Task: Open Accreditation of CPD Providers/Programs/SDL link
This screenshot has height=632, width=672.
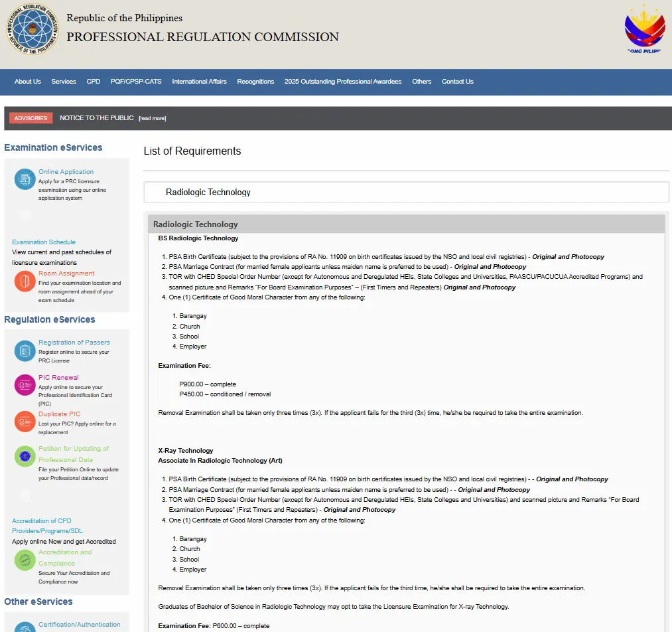Action: click(48, 526)
